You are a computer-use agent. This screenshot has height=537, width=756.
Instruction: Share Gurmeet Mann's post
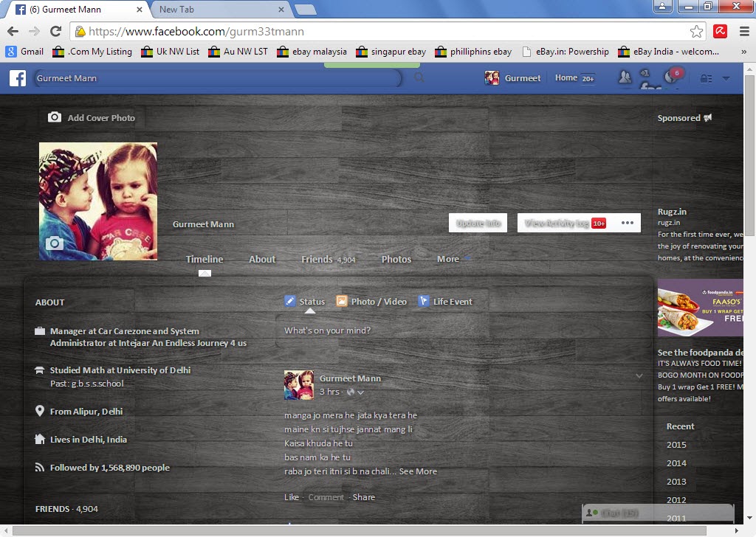pos(363,497)
